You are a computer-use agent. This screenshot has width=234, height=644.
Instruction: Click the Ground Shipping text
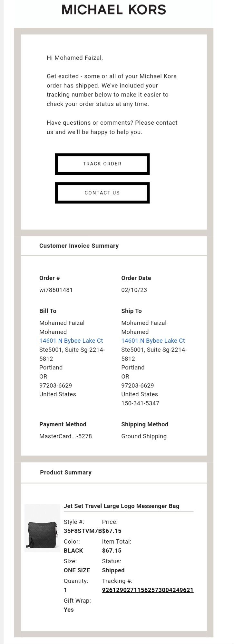pyautogui.click(x=144, y=436)
